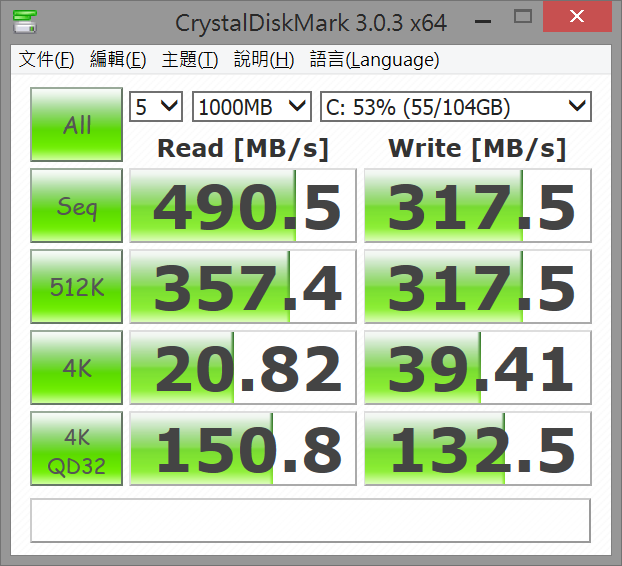
Task: Start the 512K benchmark
Action: 77,286
